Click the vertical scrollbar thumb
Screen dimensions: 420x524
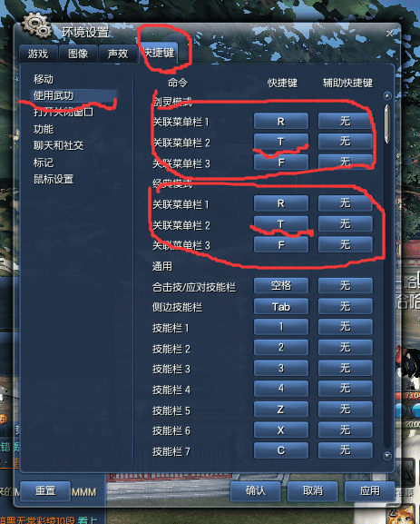point(387,124)
